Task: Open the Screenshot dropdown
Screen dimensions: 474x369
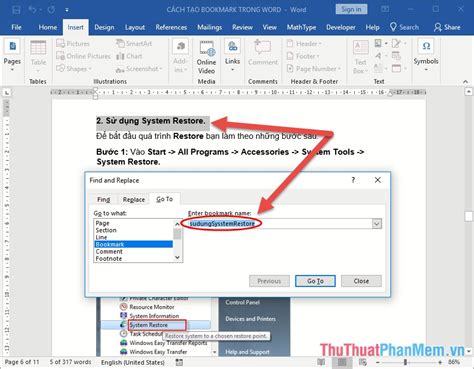Action: point(139,69)
